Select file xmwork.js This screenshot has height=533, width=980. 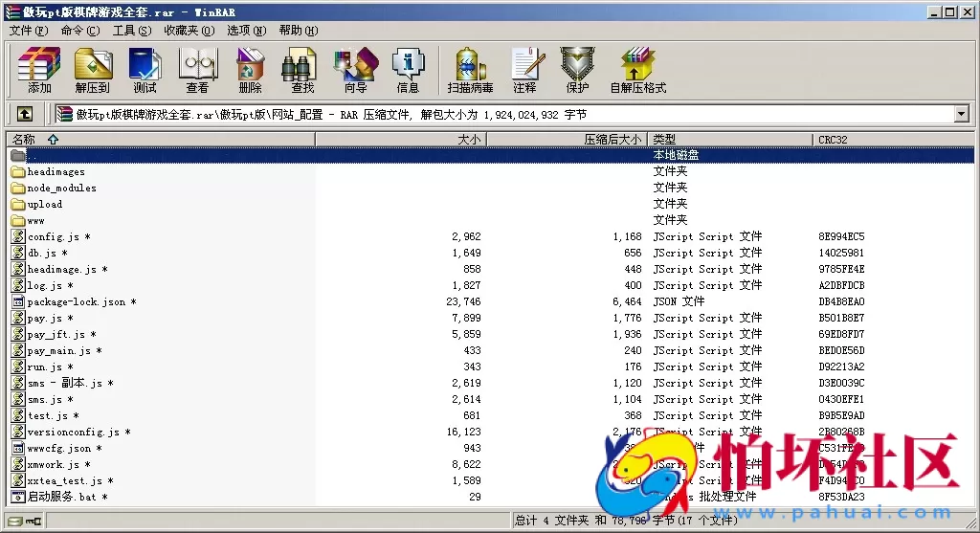pyautogui.click(x=54, y=464)
